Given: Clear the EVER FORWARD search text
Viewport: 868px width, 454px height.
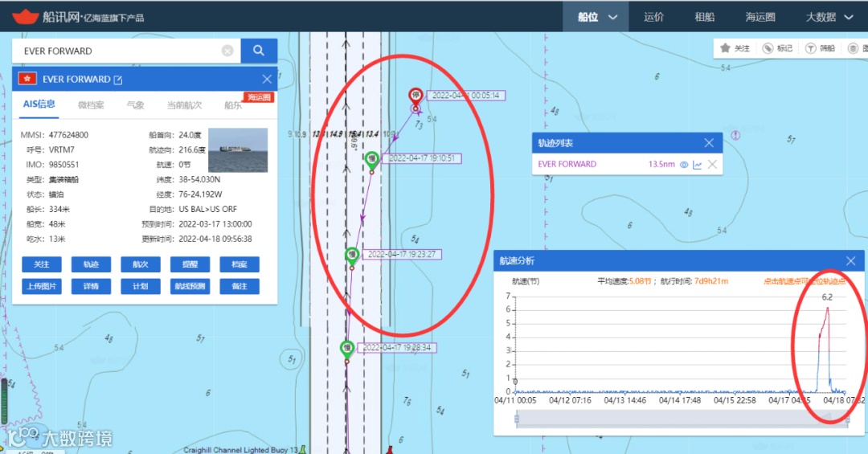Looking at the screenshot, I should pyautogui.click(x=227, y=51).
